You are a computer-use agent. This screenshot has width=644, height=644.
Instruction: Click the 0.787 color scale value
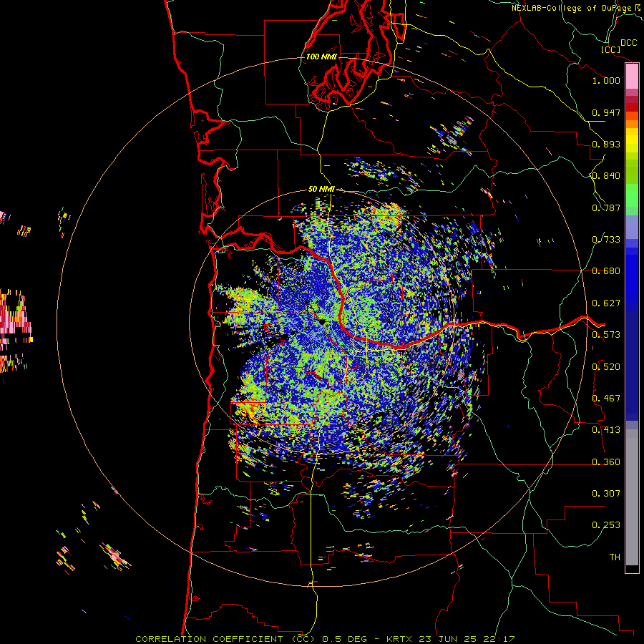point(606,208)
